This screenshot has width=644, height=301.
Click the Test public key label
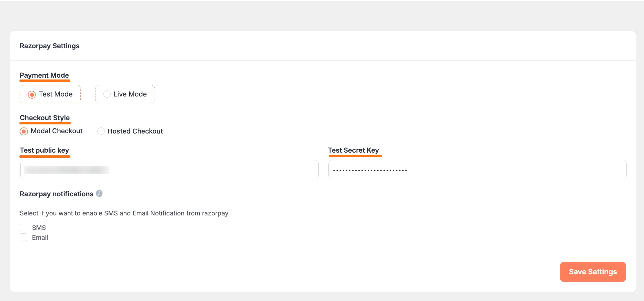[44, 150]
